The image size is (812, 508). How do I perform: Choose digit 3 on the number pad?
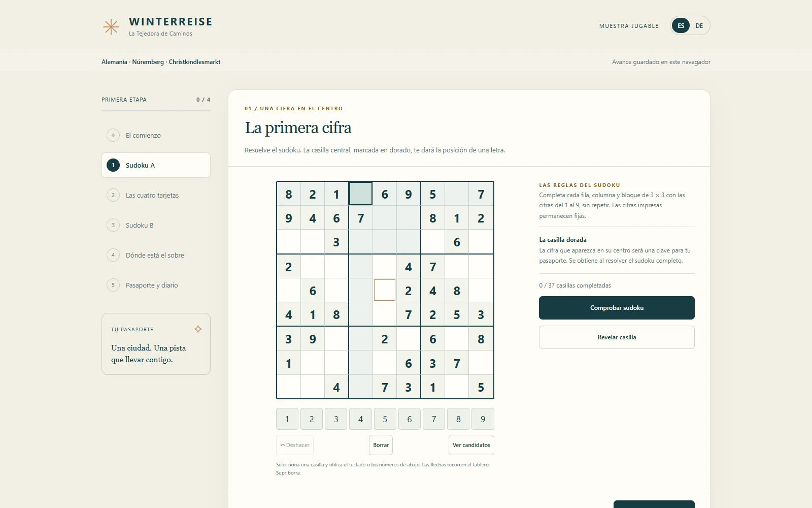tap(336, 419)
